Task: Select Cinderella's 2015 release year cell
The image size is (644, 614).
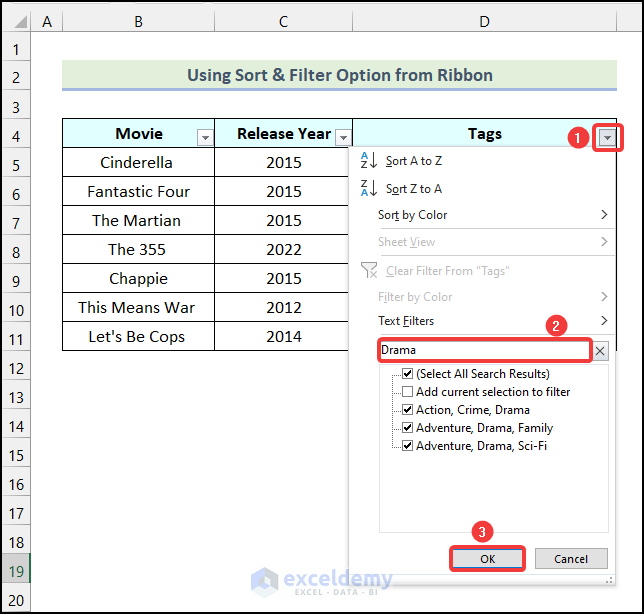Action: (x=282, y=163)
